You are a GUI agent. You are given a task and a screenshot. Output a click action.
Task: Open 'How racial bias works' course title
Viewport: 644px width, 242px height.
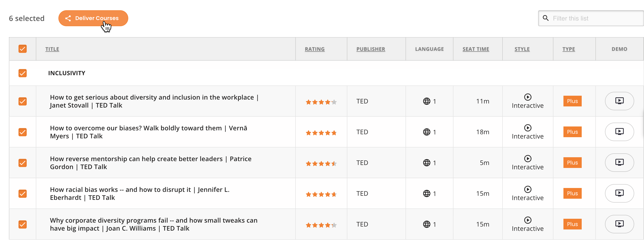tap(139, 193)
